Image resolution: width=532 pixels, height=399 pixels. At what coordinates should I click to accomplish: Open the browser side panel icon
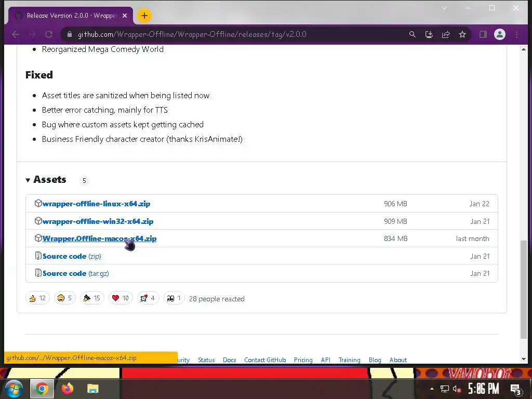[x=483, y=34]
